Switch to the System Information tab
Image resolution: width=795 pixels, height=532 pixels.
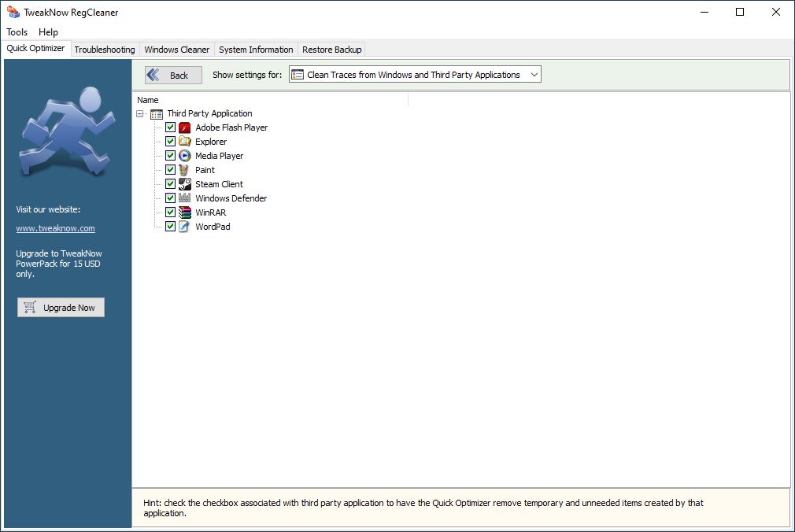(x=256, y=50)
